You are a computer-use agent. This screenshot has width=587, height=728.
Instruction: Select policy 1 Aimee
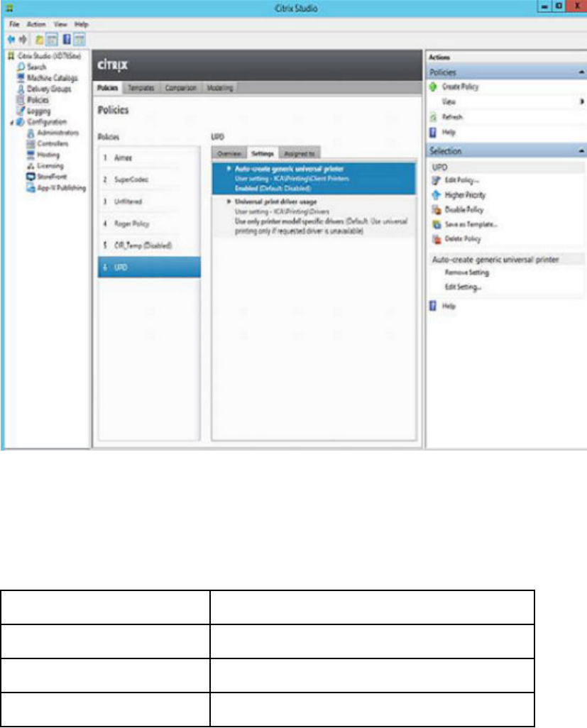click(x=149, y=158)
